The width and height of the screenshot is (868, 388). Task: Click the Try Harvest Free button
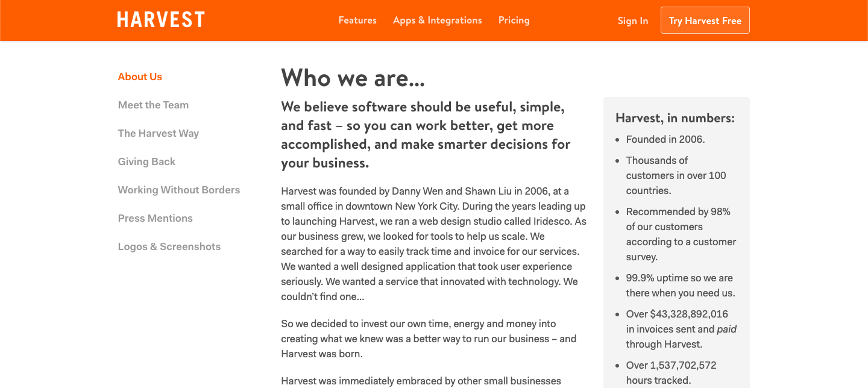[705, 20]
